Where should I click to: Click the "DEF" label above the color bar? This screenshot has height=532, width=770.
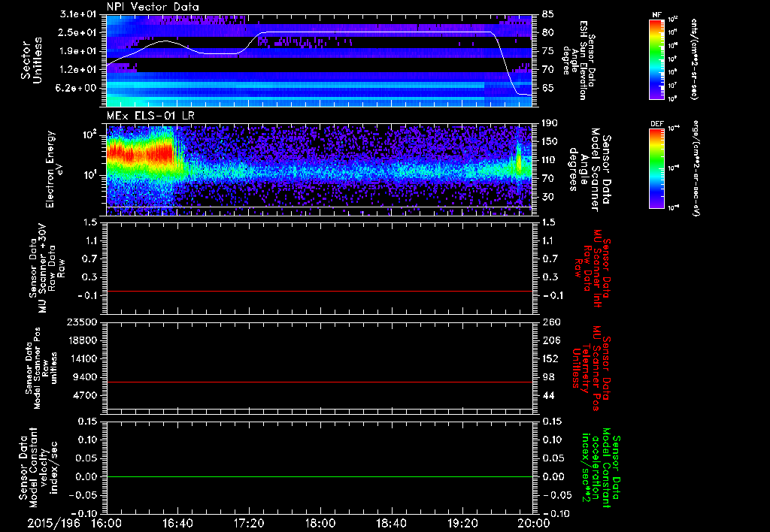tap(657, 124)
